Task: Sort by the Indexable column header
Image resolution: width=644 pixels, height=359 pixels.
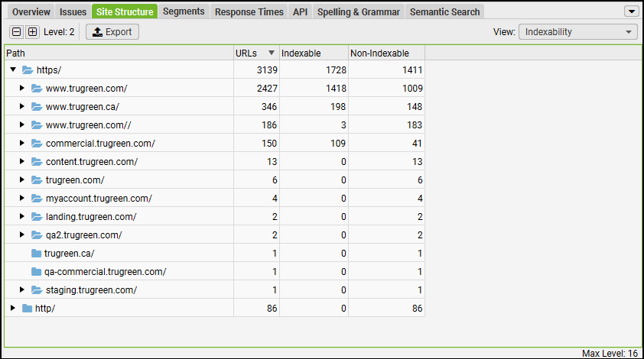Action: pos(314,53)
